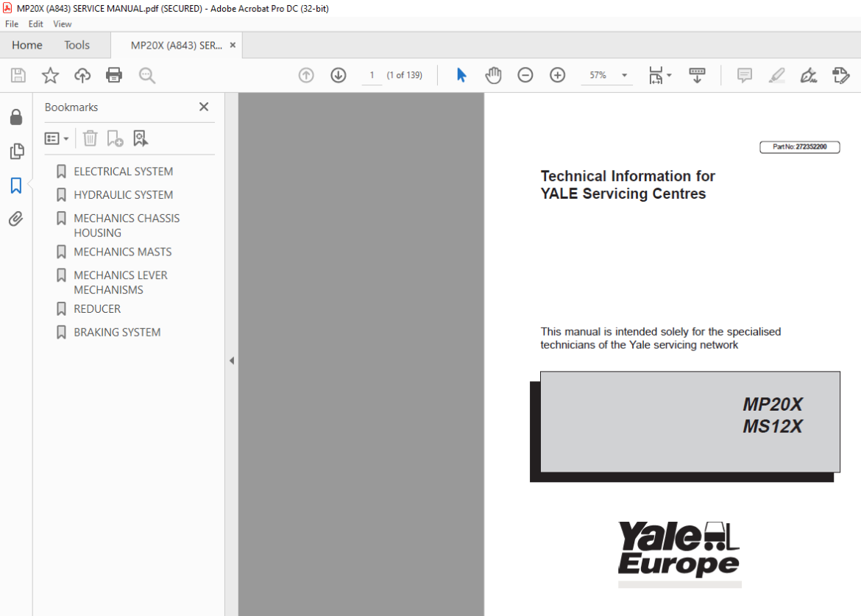Screen dimensions: 861x616
Task: Select the Hand pan tool
Action: tap(493, 75)
